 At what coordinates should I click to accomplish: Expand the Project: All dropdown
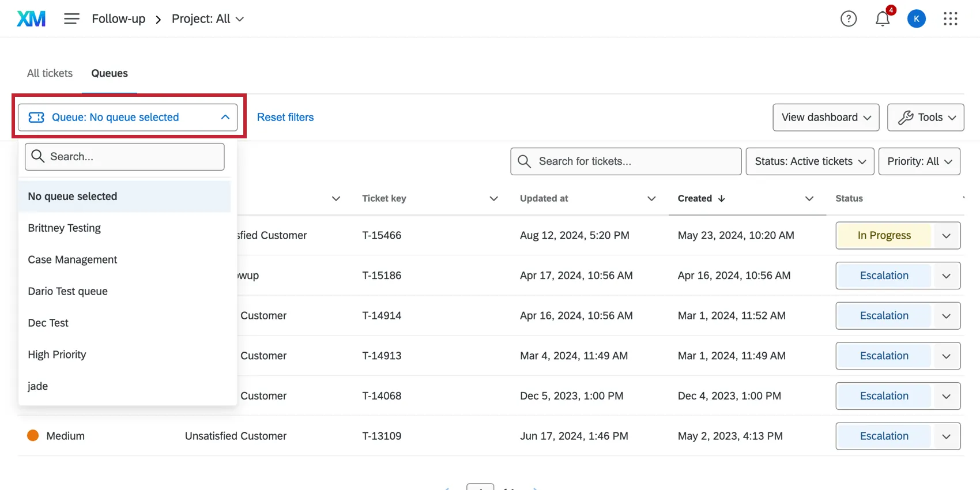pyautogui.click(x=208, y=19)
